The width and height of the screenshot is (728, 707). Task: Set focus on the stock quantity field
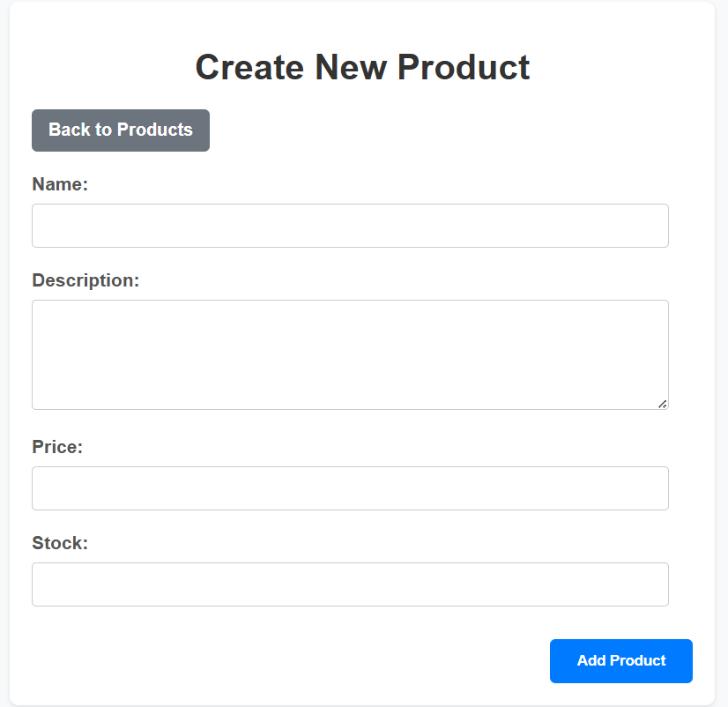click(350, 584)
